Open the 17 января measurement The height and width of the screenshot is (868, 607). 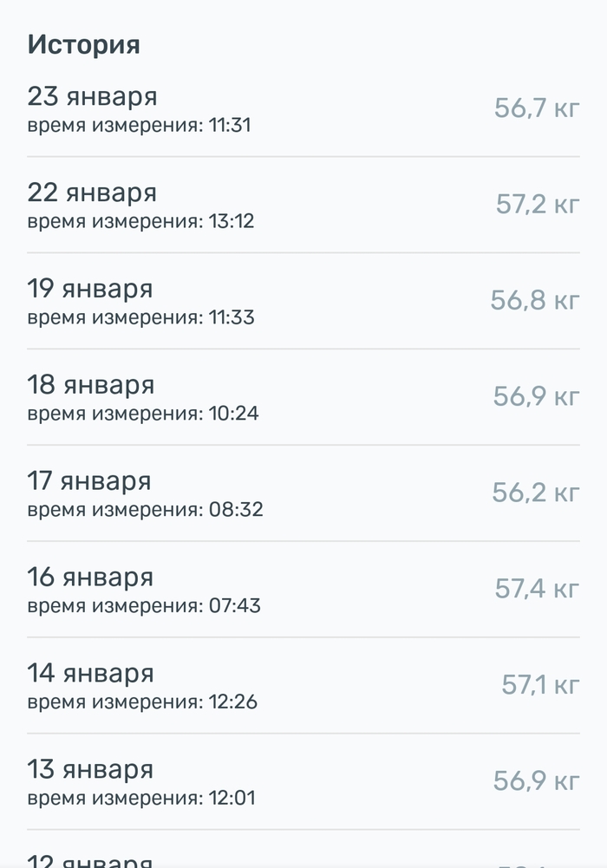(89, 481)
